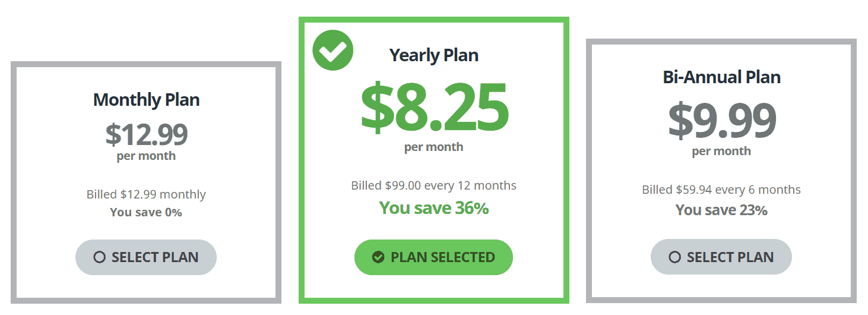Screen dimensions: 868x315
Task: Click the You save 23% text
Action: point(721,210)
